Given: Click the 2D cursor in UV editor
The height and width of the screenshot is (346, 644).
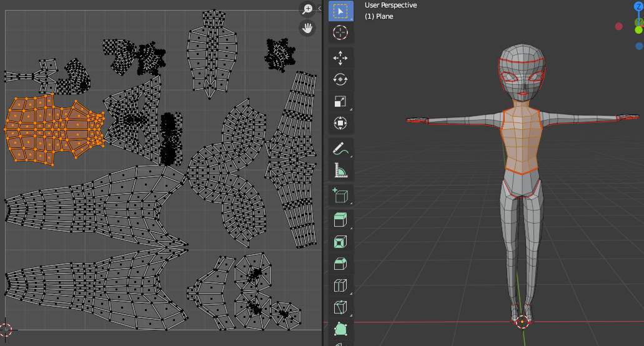Looking at the screenshot, I should click(x=6, y=329).
